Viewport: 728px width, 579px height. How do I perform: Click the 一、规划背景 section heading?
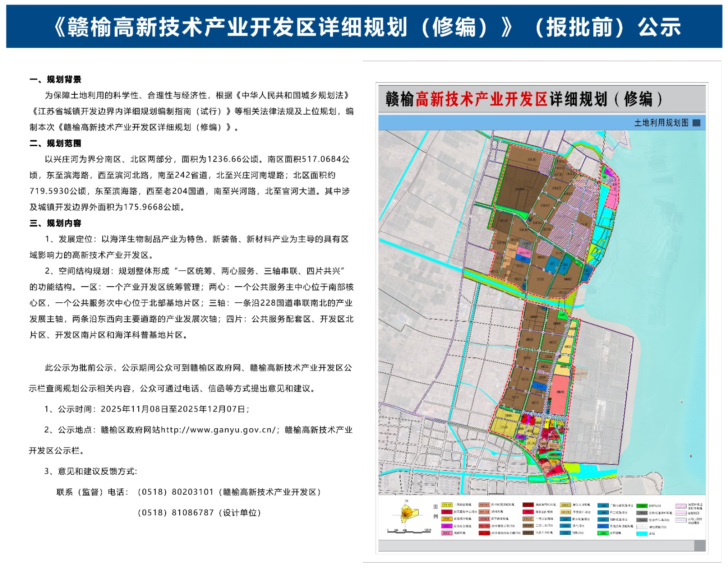(x=55, y=80)
